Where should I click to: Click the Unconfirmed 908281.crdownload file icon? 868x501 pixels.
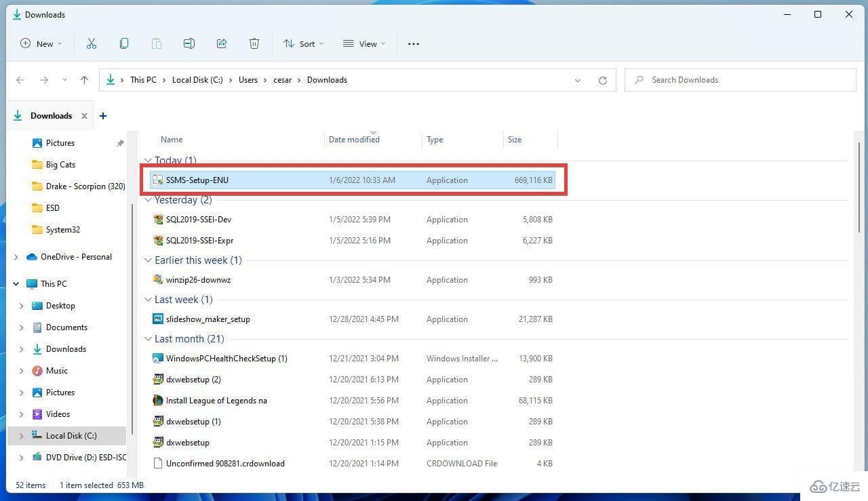[x=158, y=464]
